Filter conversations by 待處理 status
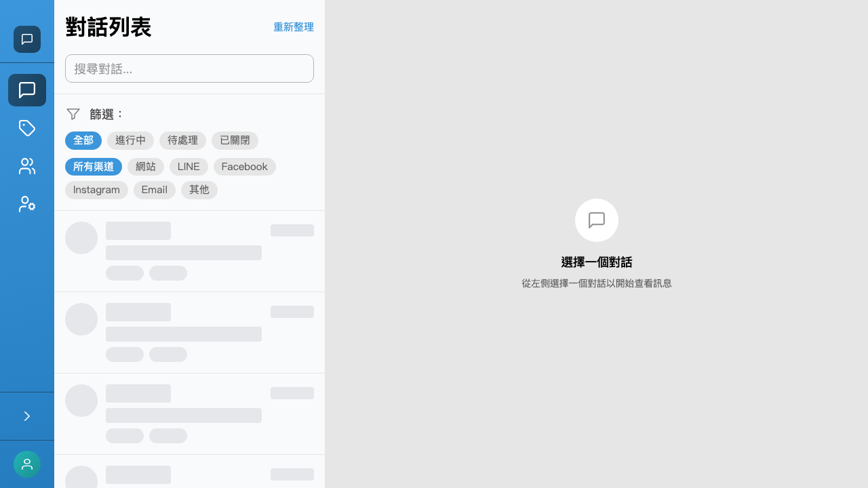The width and height of the screenshot is (868, 488). [182, 140]
